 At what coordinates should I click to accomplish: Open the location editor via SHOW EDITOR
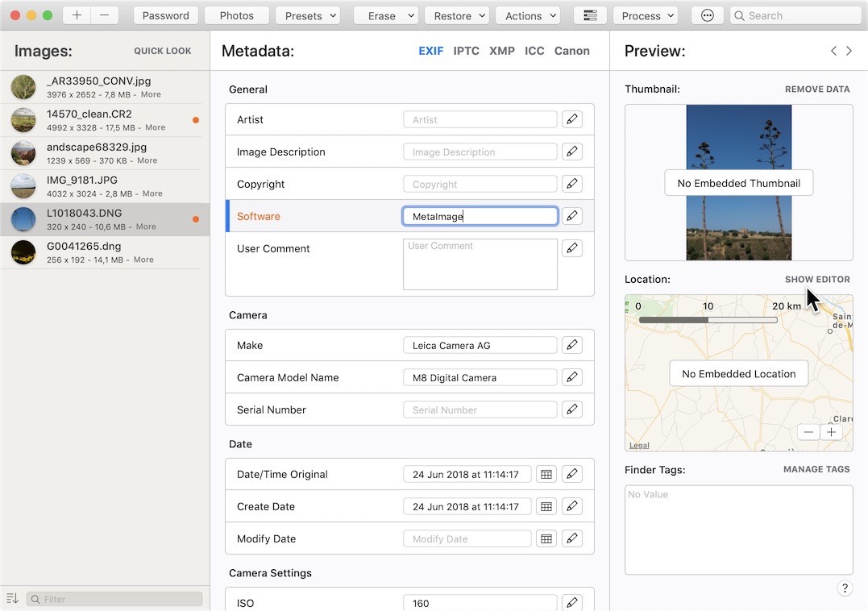(x=817, y=279)
